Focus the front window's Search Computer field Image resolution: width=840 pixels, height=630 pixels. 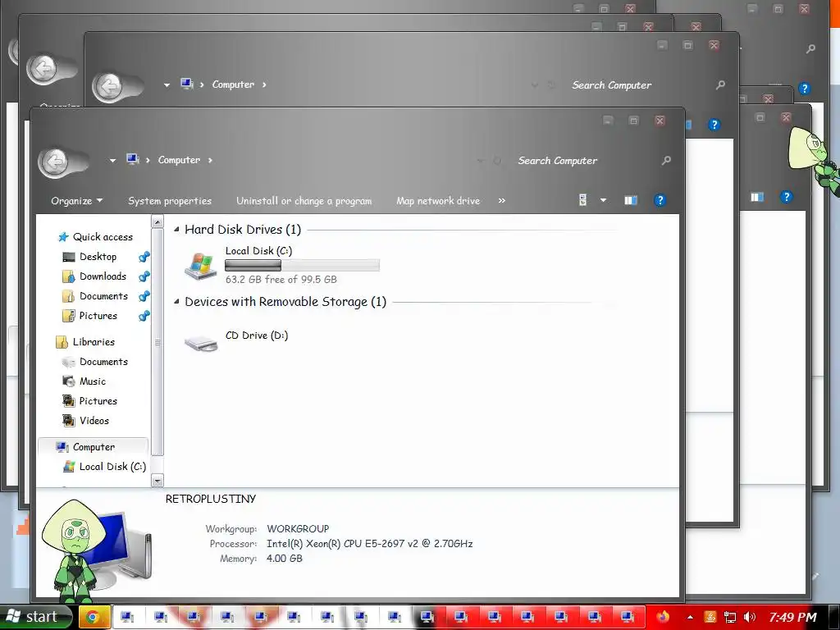point(557,161)
